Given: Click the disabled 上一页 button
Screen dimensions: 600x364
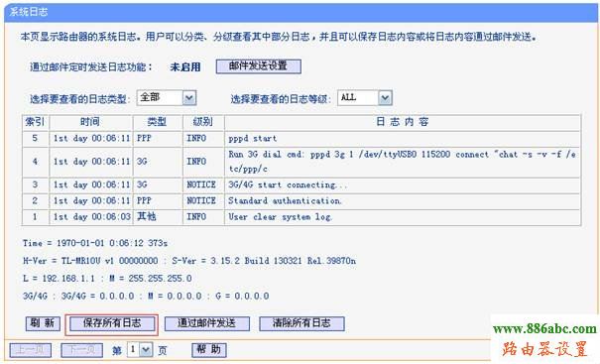Looking at the screenshot, I should click(x=30, y=350).
